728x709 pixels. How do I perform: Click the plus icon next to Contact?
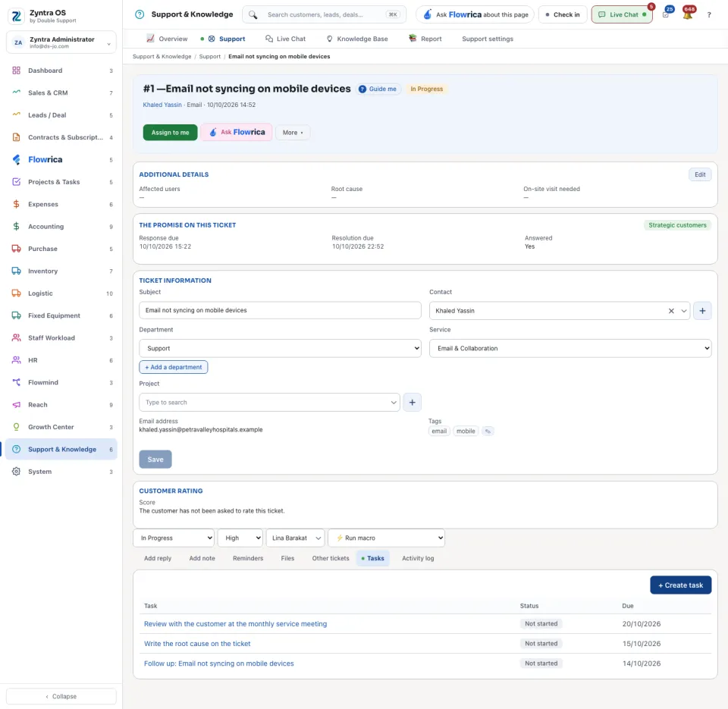pos(702,311)
